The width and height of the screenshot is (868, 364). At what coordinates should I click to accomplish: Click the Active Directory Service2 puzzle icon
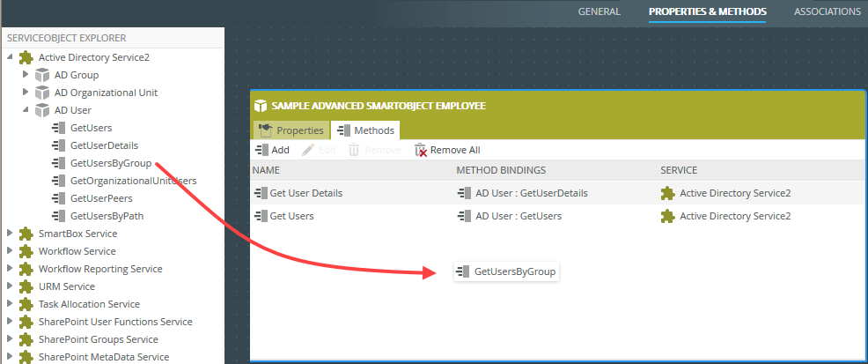coord(26,57)
